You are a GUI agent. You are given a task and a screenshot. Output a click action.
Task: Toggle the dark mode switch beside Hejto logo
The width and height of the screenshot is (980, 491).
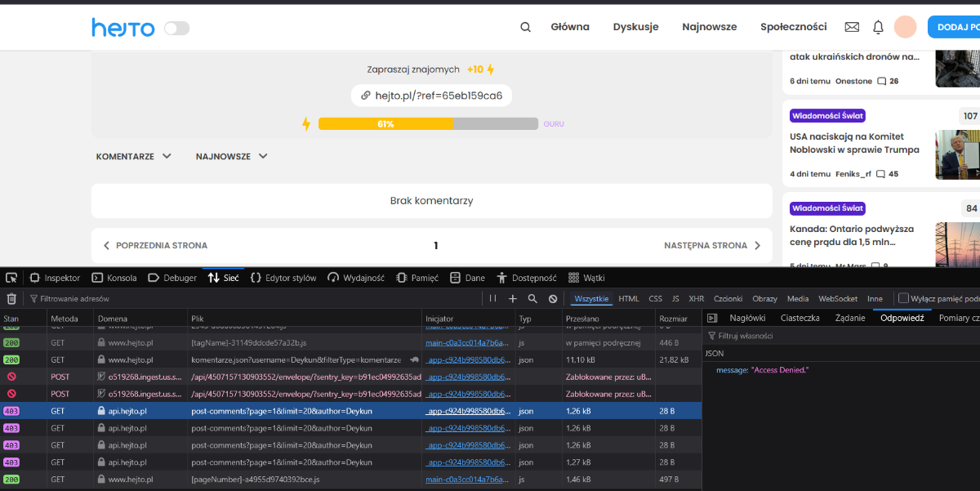176,29
